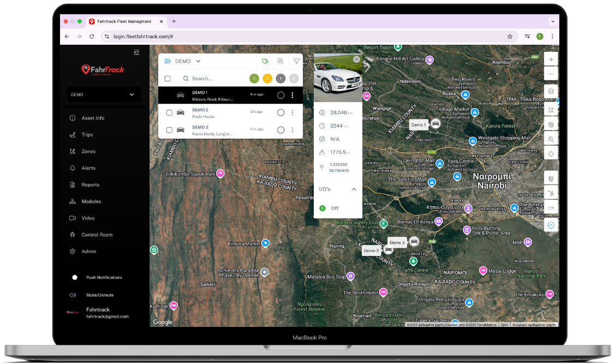The image size is (615, 364).
Task: Close the vehicle details card
Action: coord(356,59)
